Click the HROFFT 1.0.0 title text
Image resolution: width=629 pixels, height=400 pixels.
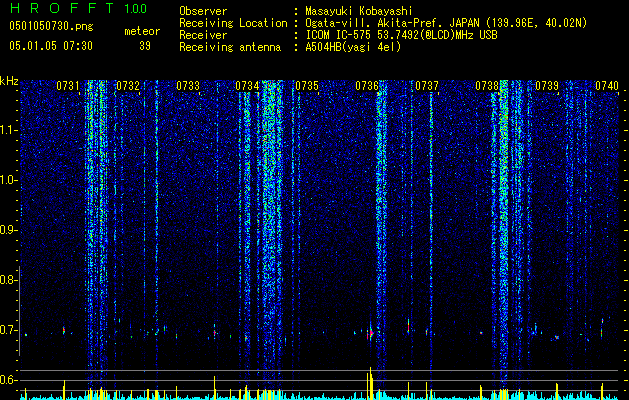[78, 8]
